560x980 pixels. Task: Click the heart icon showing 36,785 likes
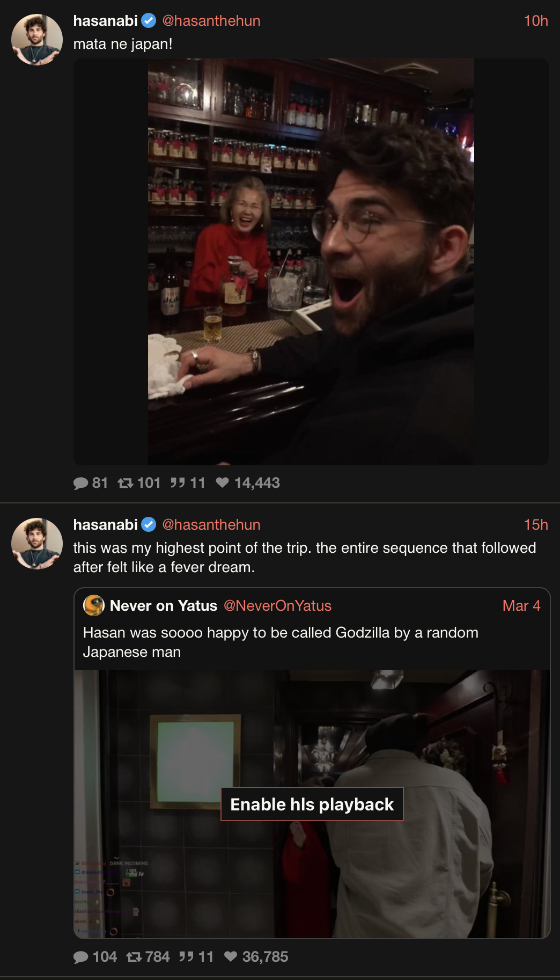(231, 956)
